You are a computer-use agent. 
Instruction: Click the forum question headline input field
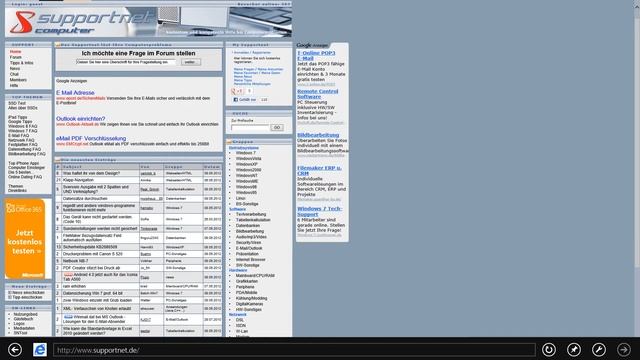click(x=126, y=62)
